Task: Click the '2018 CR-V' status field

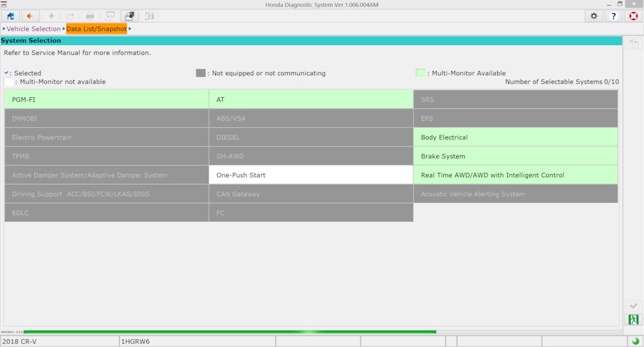Action: (60, 341)
